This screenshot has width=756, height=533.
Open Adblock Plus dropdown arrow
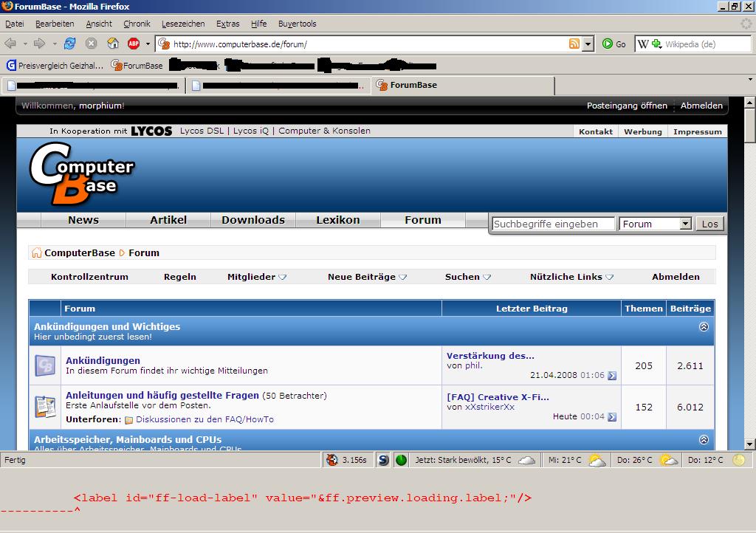point(148,44)
